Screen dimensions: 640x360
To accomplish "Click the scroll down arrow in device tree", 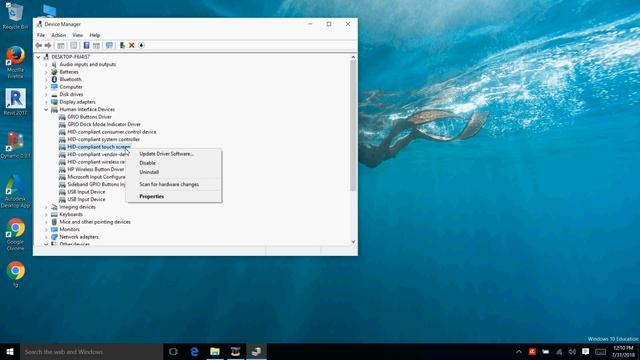I will 353,242.
